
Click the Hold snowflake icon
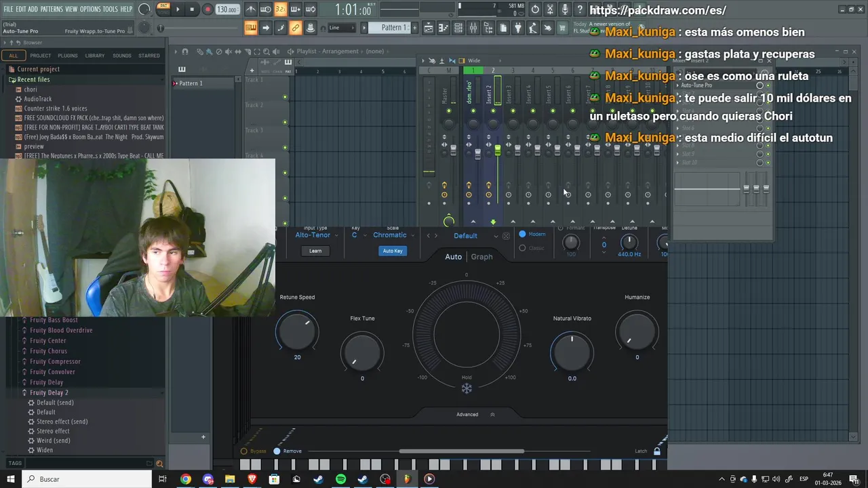tap(467, 388)
